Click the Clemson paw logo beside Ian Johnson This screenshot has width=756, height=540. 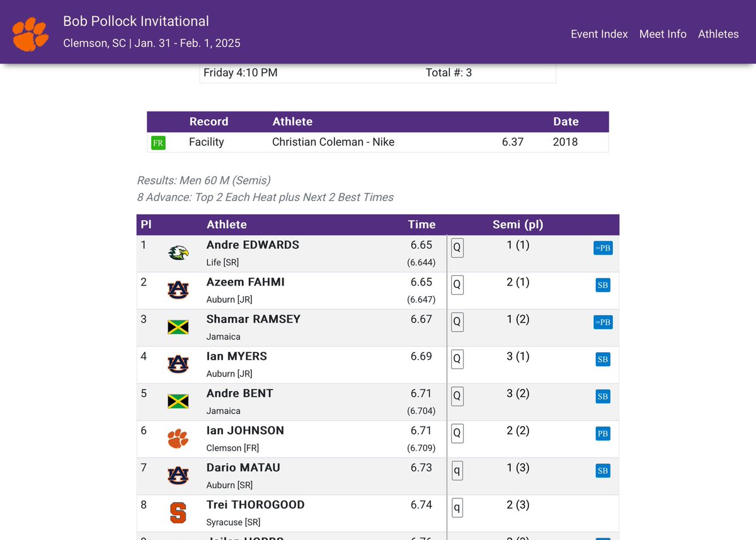tap(178, 439)
